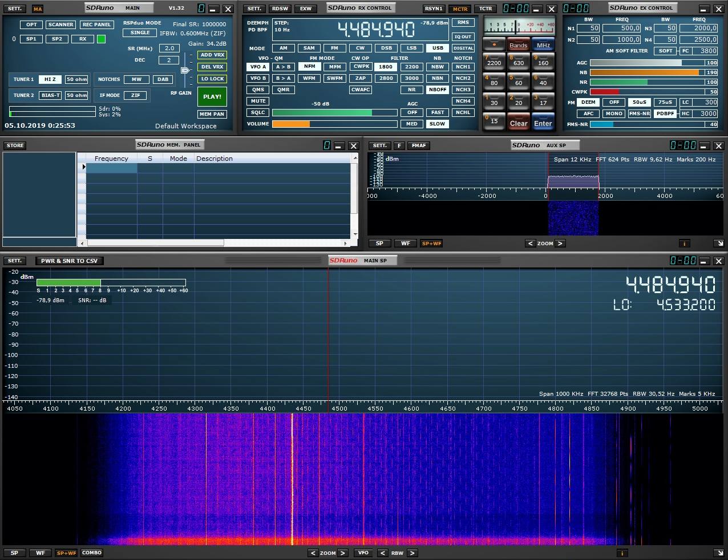Select the 160 band key on keypad
Image resolution: width=728 pixels, height=560 pixels.
coord(543,62)
